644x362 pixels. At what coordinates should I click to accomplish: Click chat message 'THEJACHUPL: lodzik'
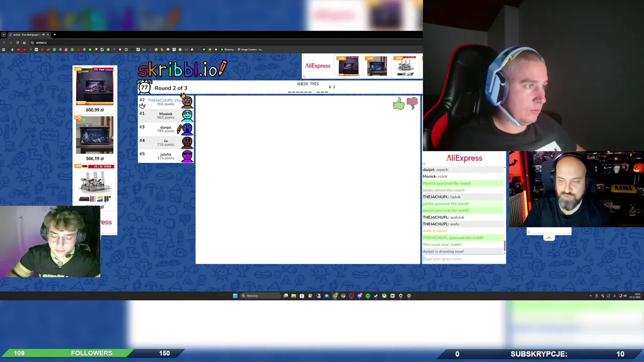(x=441, y=197)
